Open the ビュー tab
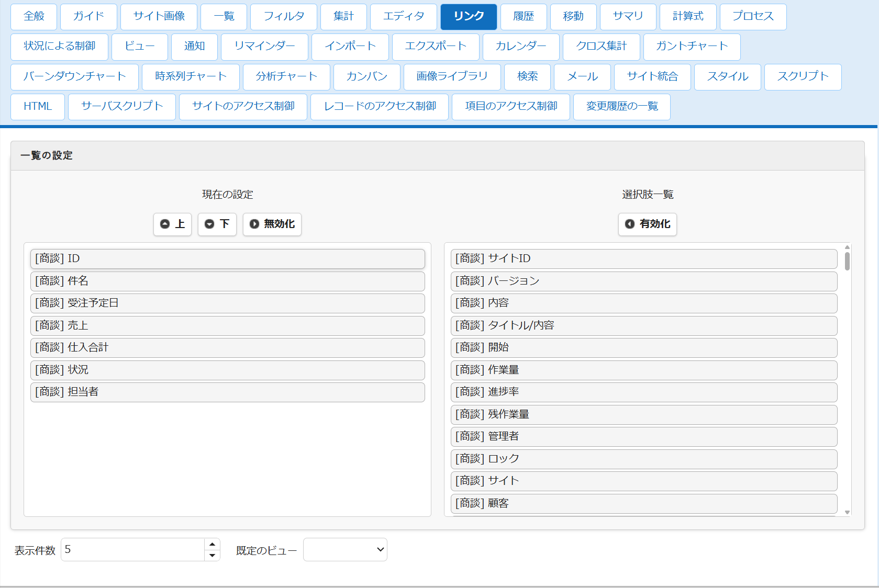This screenshot has height=588, width=879. tap(140, 47)
